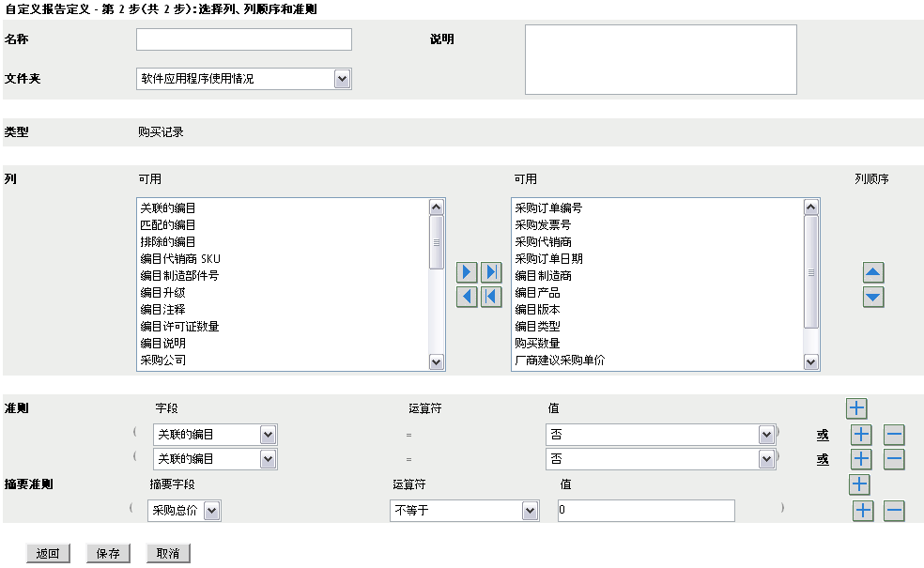Click the 返回 button
Viewport: 924px width, 568px height.
point(48,553)
